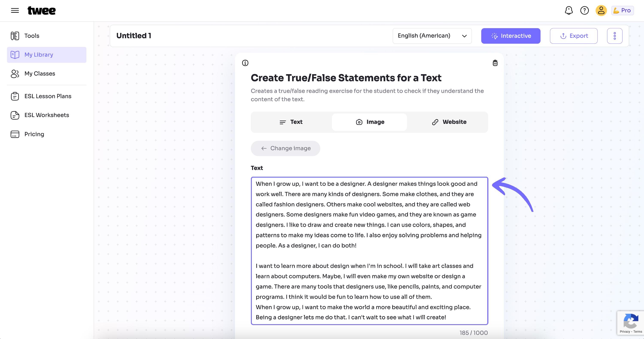
Task: Click inside the Text input area
Action: [x=369, y=251]
